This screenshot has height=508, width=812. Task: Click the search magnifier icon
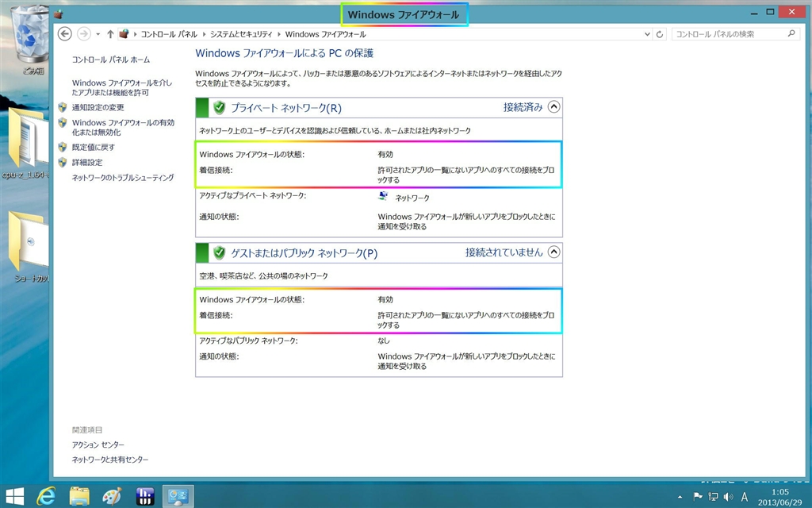(791, 33)
